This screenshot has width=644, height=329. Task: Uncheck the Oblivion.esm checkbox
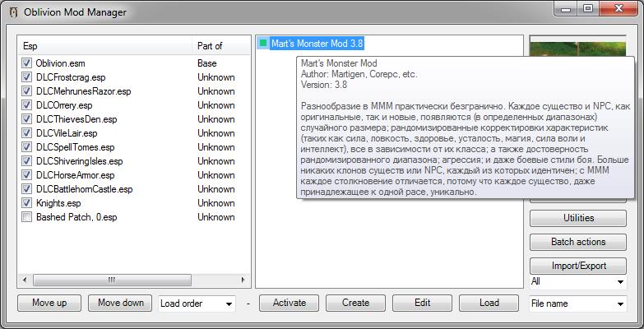27,63
